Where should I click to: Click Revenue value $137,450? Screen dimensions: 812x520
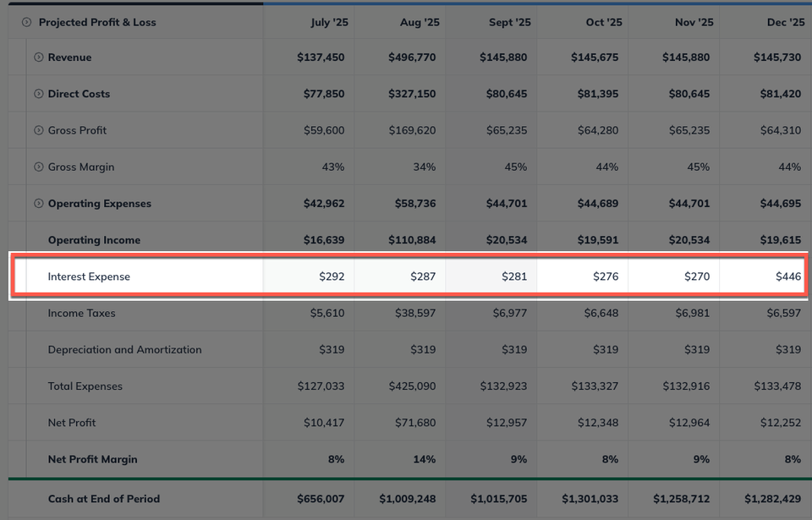321,57
